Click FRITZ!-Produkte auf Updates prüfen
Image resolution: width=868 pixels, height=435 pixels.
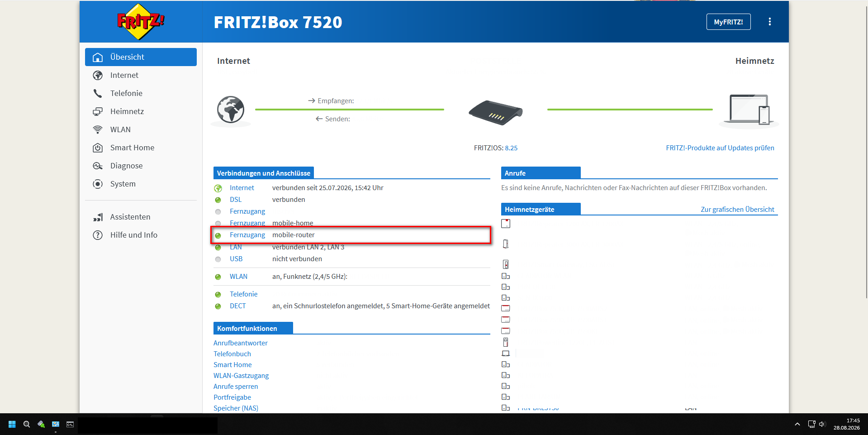click(720, 148)
